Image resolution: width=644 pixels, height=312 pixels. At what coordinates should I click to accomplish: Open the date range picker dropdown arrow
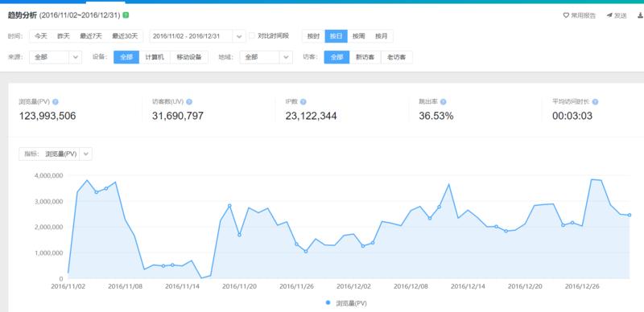click(239, 36)
